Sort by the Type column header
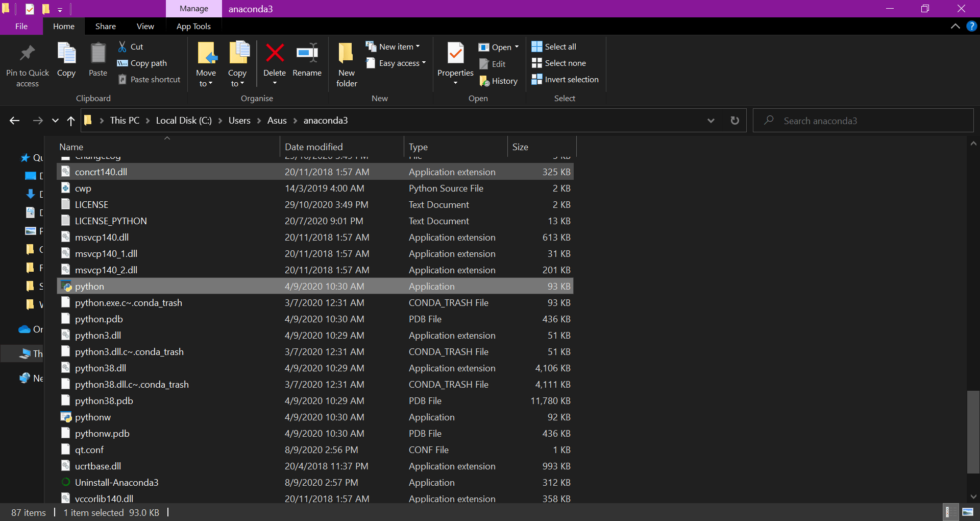This screenshot has width=980, height=521. (455, 147)
